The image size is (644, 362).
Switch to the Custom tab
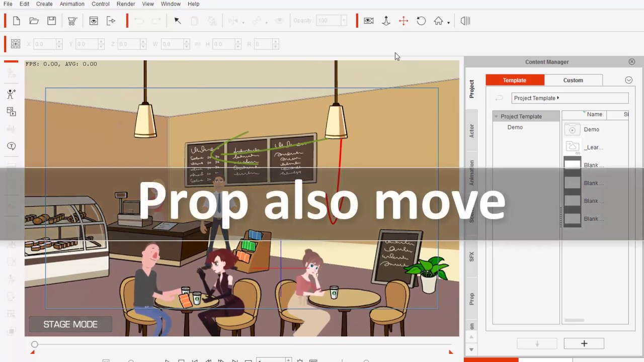click(573, 80)
